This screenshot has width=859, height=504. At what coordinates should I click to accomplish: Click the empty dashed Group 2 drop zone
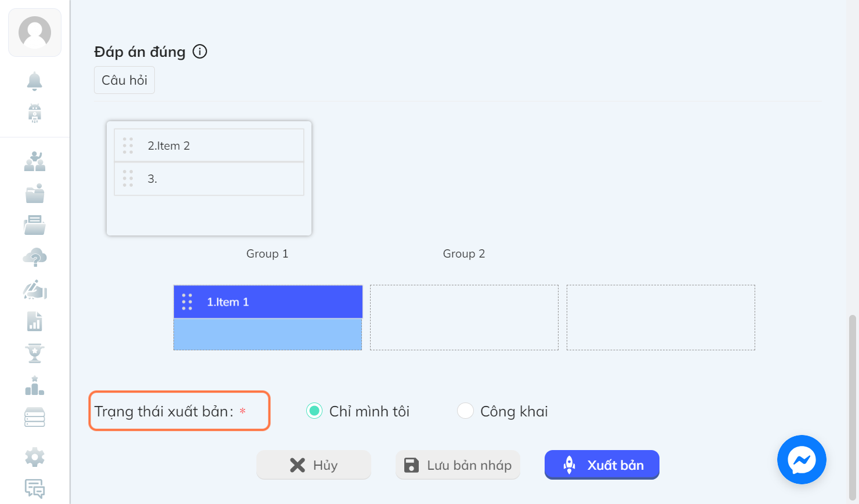click(x=464, y=317)
